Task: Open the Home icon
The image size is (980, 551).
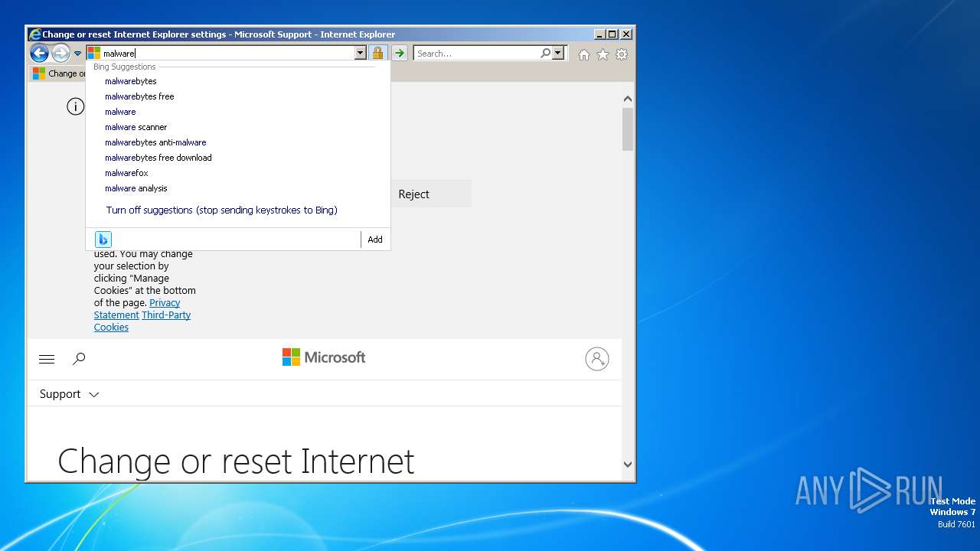Action: point(584,54)
